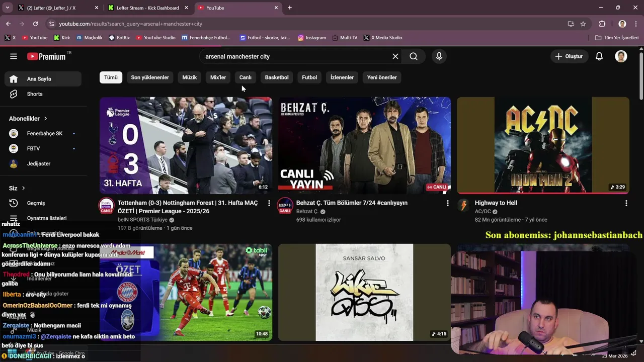
Task: Select the Canlı filter chip
Action: pos(246,77)
